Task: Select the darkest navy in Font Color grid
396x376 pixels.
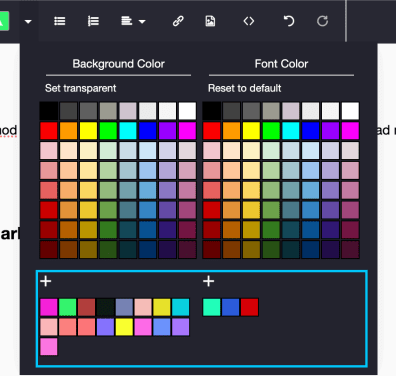Action: [311, 250]
